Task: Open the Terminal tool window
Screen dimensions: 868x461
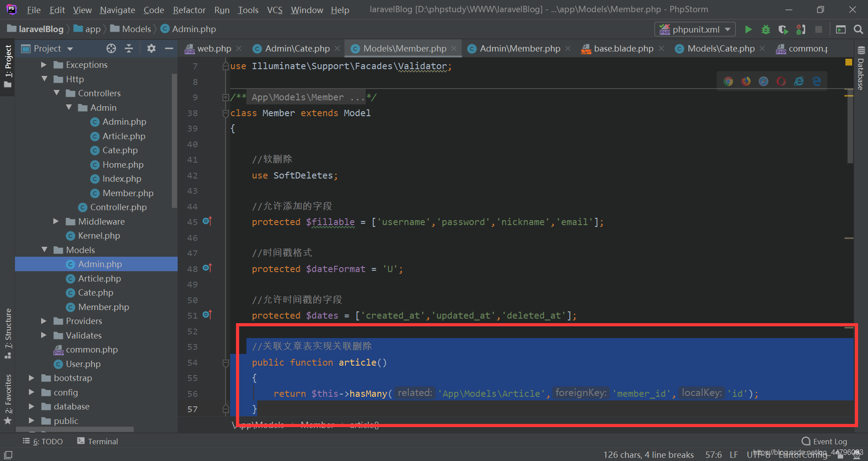Action: tap(98, 442)
